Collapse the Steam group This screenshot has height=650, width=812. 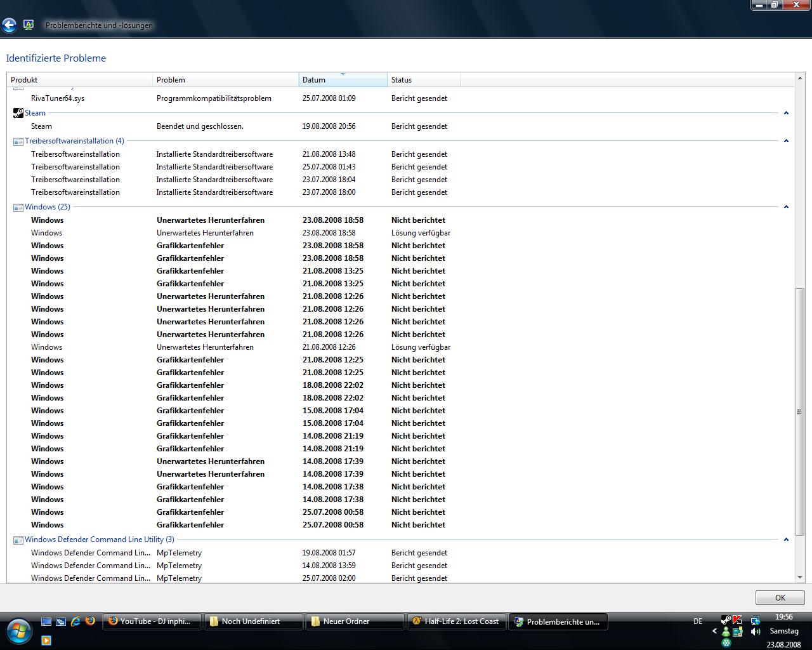[x=786, y=113]
